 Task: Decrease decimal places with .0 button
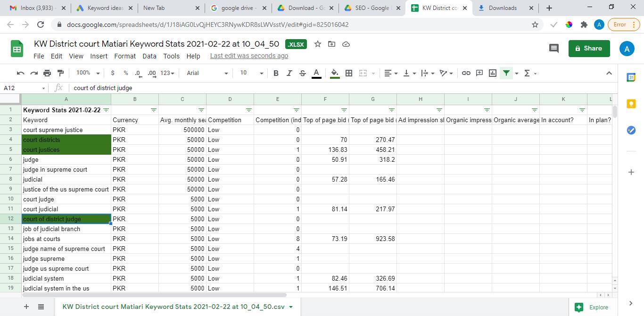[x=138, y=73]
